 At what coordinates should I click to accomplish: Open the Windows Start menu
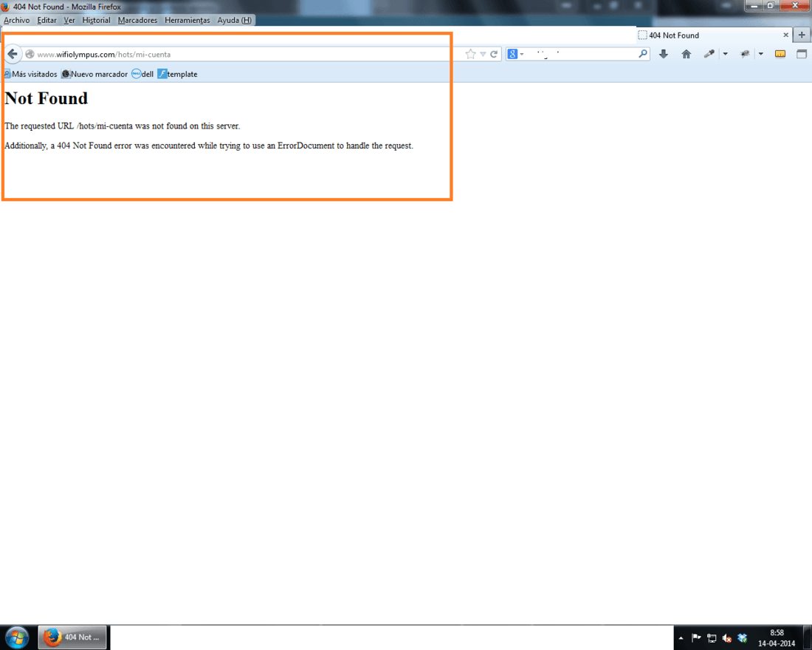[16, 637]
